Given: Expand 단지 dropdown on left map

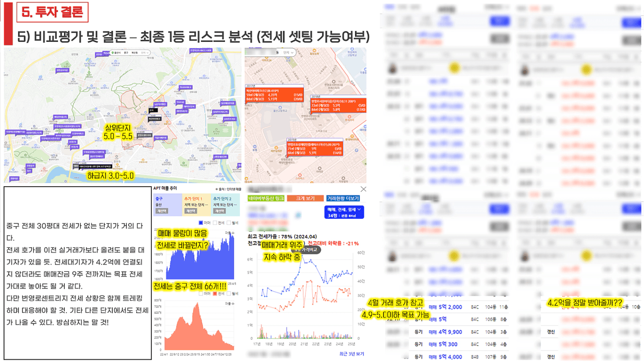Looking at the screenshot, I should tap(145, 53).
